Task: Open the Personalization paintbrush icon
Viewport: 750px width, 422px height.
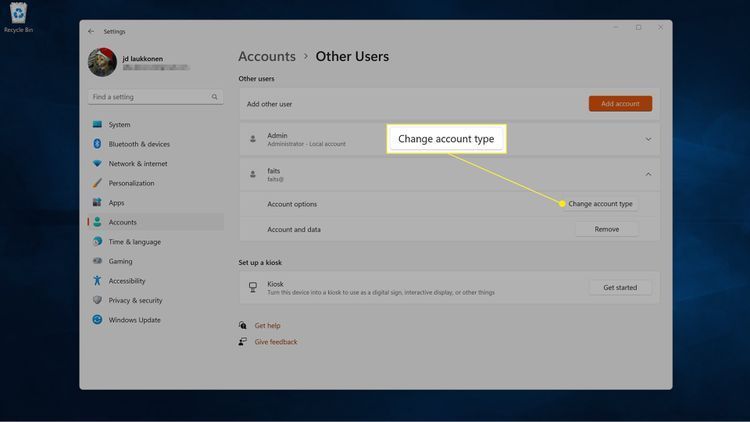Action: 97,183
